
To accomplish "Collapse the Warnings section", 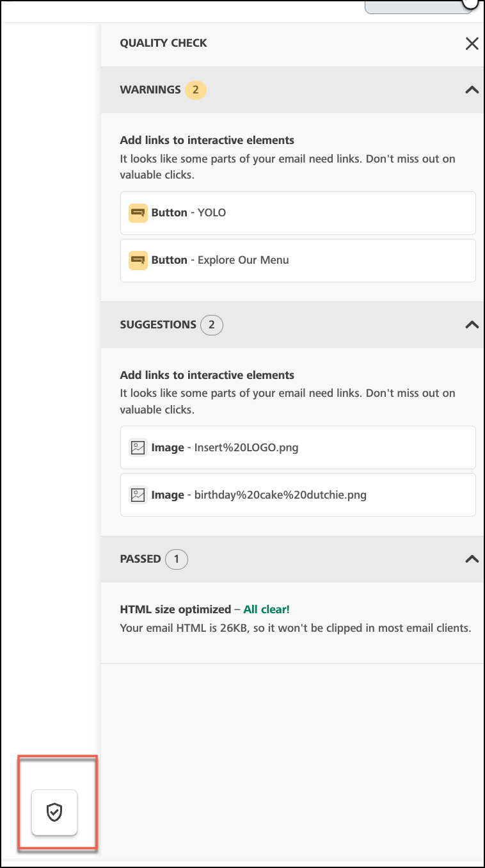I will tap(472, 90).
